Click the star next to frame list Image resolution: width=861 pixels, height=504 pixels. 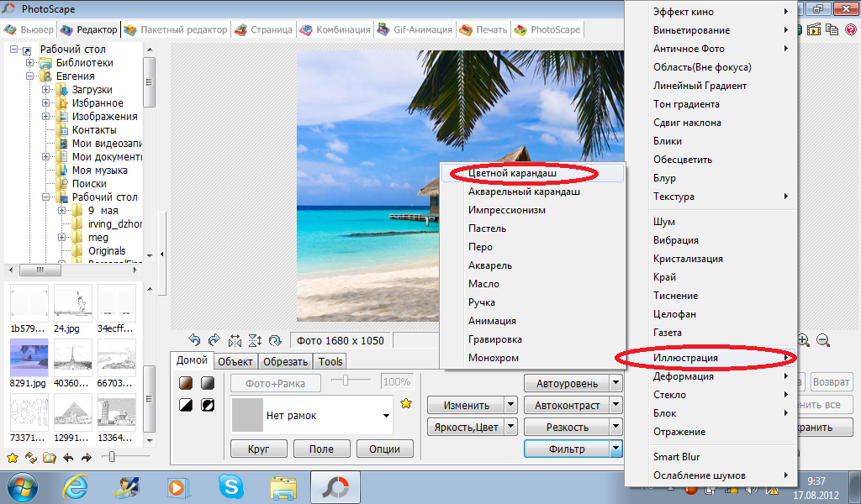point(406,404)
